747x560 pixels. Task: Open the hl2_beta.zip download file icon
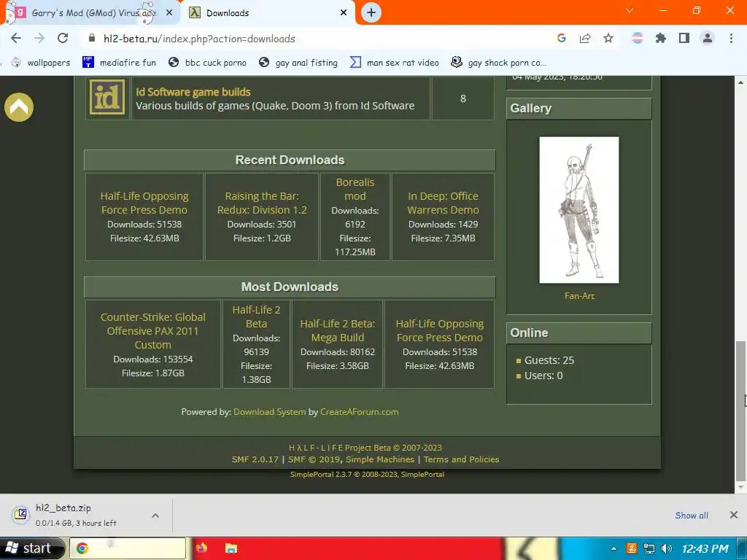point(20,515)
